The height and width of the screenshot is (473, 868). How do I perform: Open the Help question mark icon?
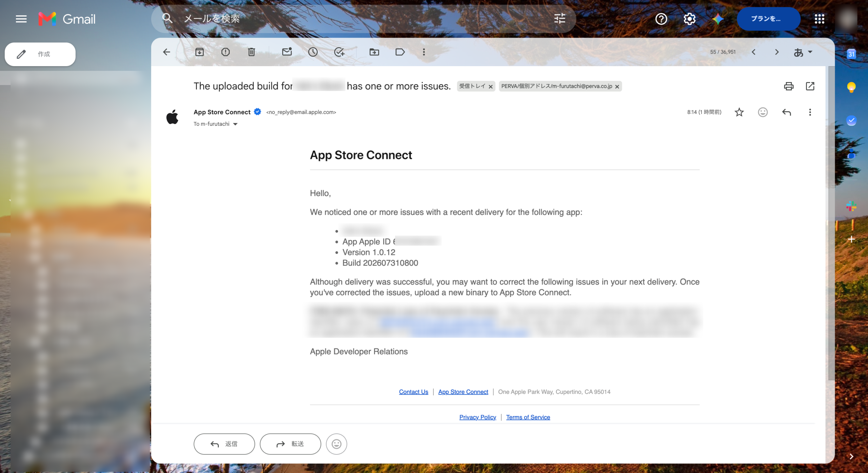(661, 19)
